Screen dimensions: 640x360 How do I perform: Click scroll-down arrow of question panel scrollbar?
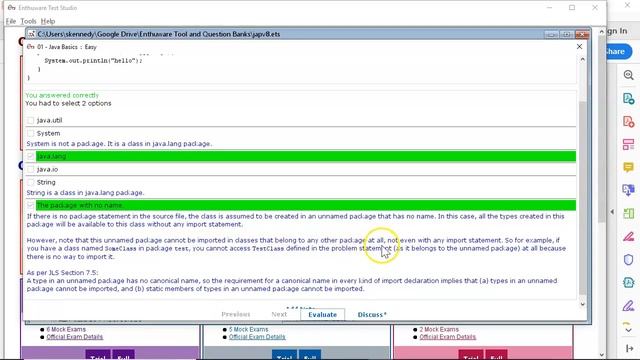(x=582, y=304)
